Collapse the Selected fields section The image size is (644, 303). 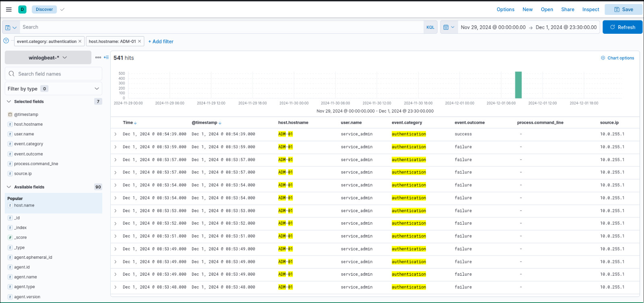(x=9, y=102)
